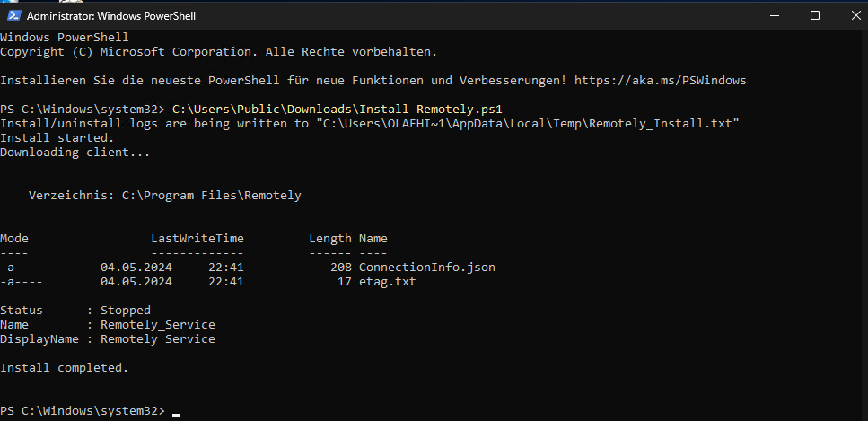Click the Status 'Stopped' value
The image size is (868, 421).
tap(126, 311)
